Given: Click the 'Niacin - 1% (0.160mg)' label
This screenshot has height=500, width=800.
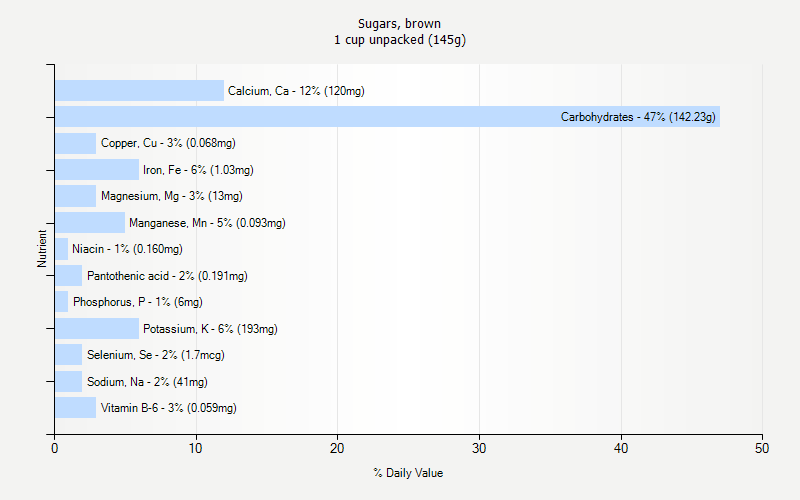Looking at the screenshot, I should (127, 249).
